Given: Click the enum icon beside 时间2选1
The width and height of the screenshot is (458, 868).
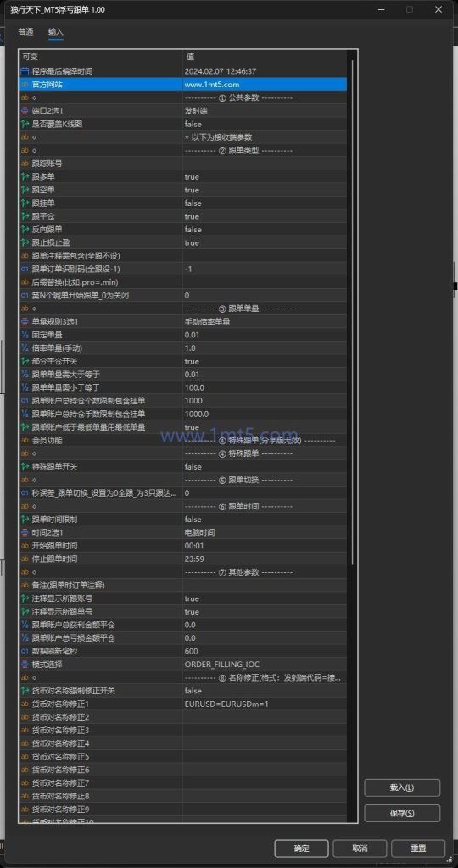Looking at the screenshot, I should [x=25, y=532].
